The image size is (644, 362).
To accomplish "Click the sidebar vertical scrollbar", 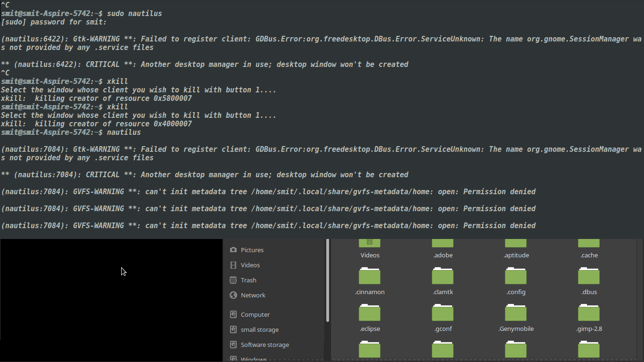I will (x=327, y=283).
